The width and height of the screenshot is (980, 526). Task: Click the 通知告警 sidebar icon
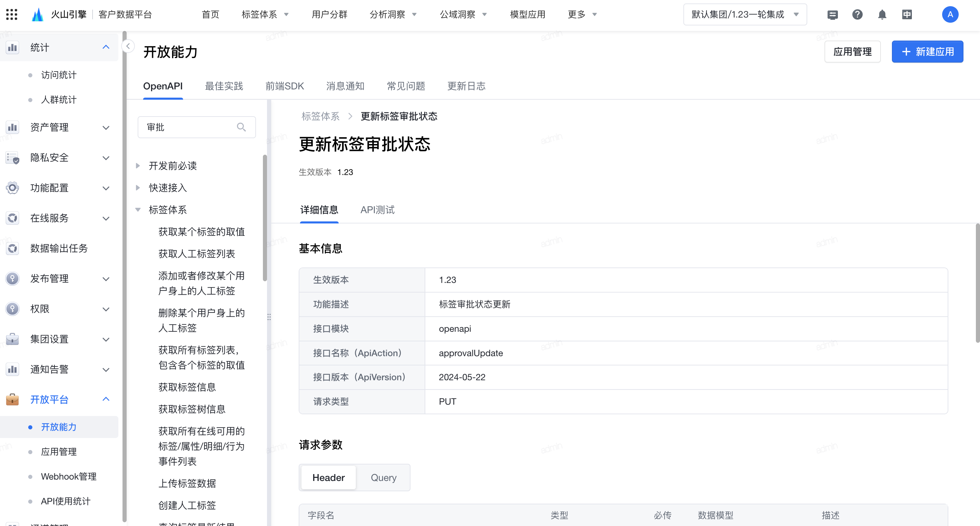tap(12, 369)
